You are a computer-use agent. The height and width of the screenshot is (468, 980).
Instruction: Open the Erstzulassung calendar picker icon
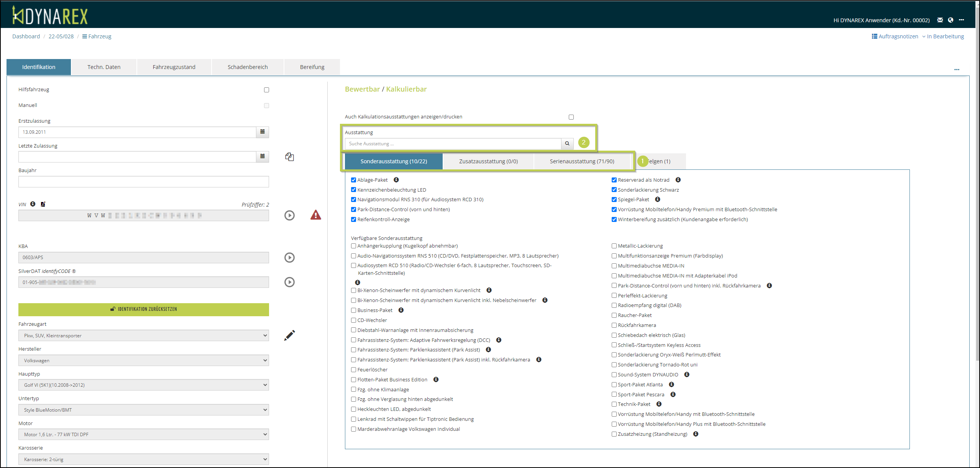click(263, 132)
